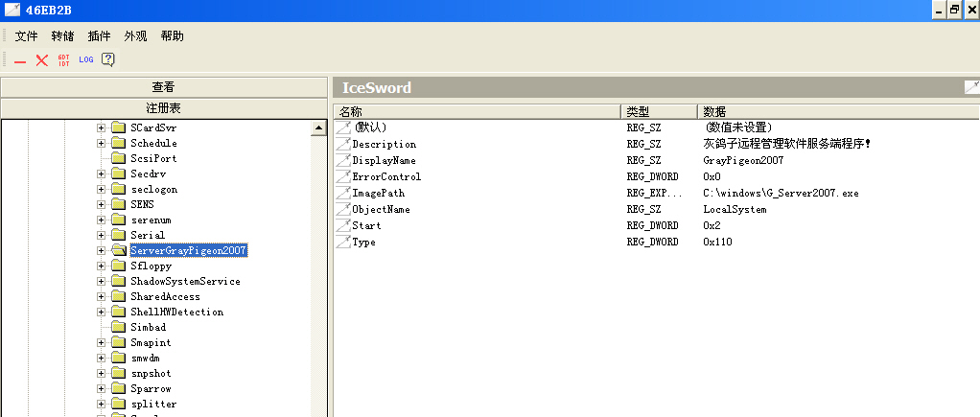Image resolution: width=980 pixels, height=417 pixels.
Task: Click the ErrorControl value icon
Action: click(x=343, y=176)
